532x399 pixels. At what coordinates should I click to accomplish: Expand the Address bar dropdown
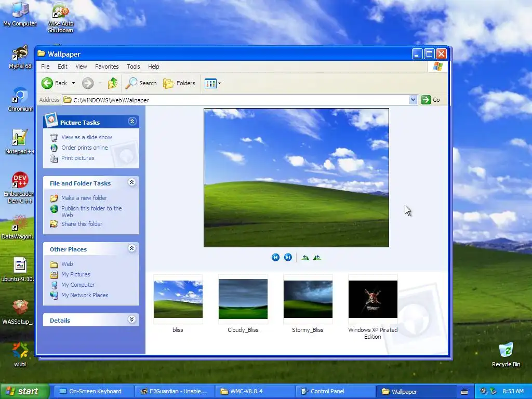coord(413,100)
